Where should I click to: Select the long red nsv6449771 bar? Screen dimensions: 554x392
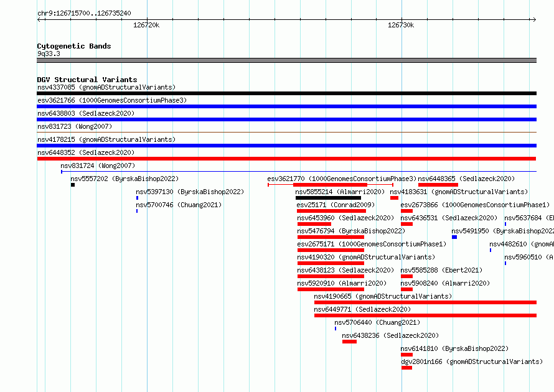click(x=425, y=315)
